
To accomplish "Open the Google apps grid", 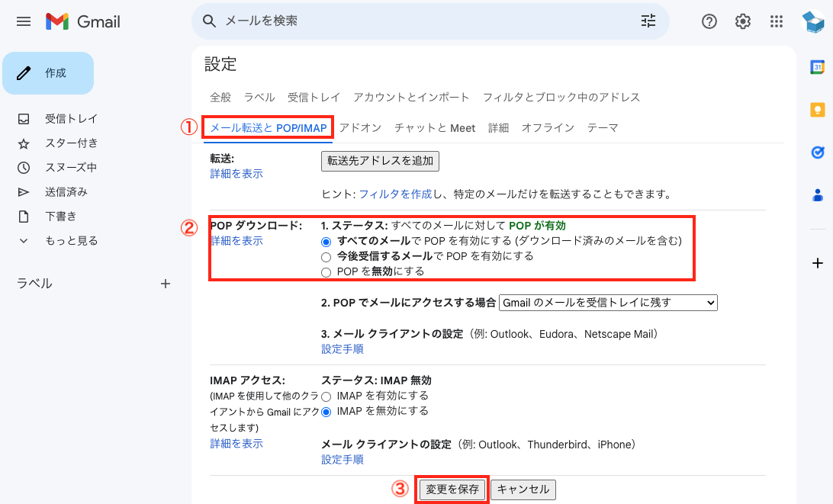I will pyautogui.click(x=776, y=21).
